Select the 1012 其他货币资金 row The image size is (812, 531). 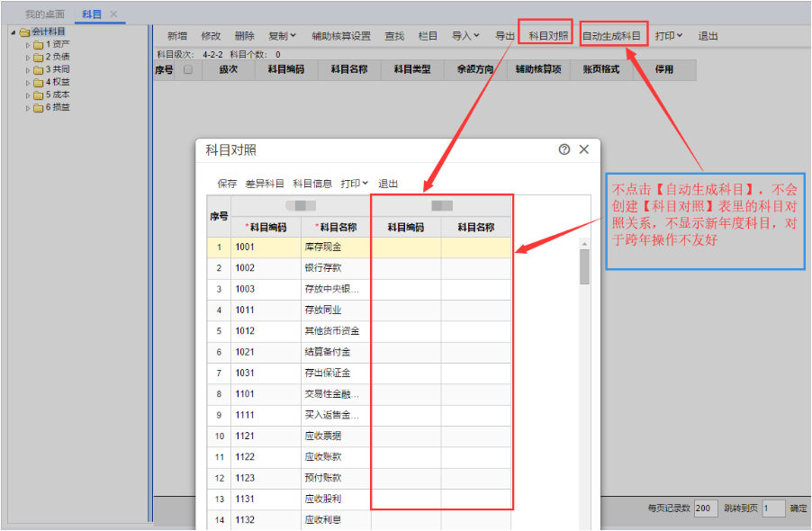click(x=359, y=331)
